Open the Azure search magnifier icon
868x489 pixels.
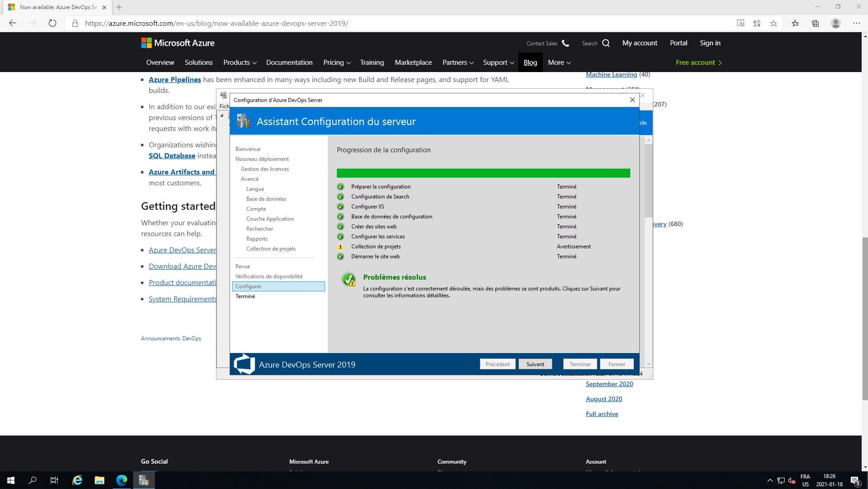pos(606,43)
